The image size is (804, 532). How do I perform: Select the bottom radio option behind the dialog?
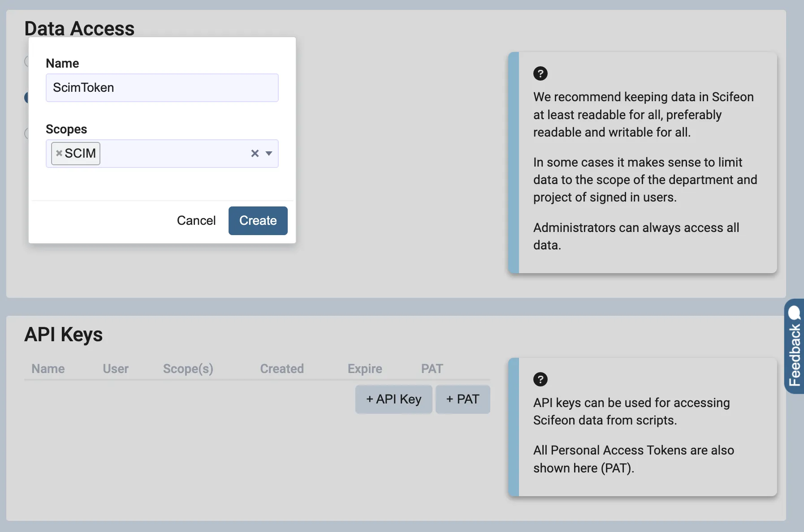27,133
